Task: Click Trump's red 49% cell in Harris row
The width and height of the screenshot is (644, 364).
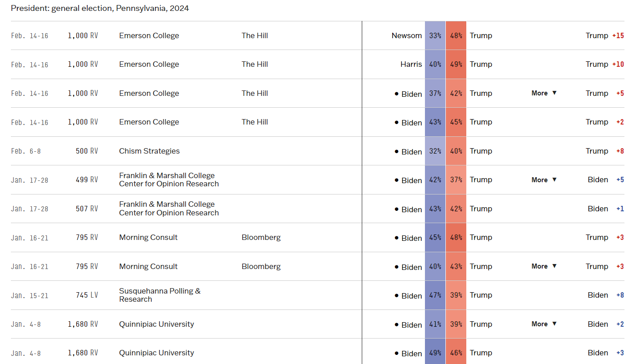Action: (x=456, y=64)
